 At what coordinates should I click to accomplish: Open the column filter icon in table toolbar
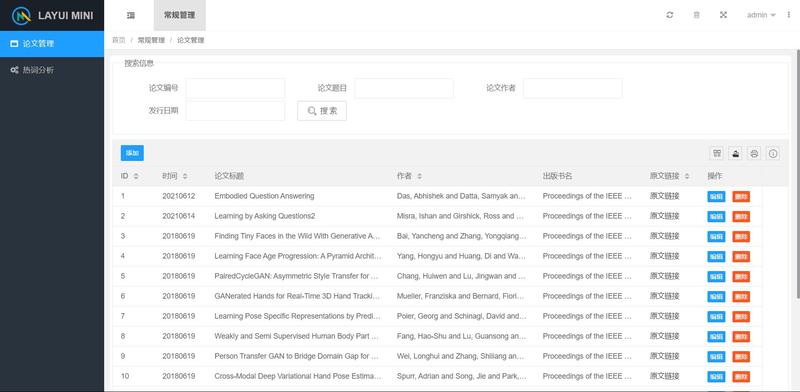pos(717,153)
